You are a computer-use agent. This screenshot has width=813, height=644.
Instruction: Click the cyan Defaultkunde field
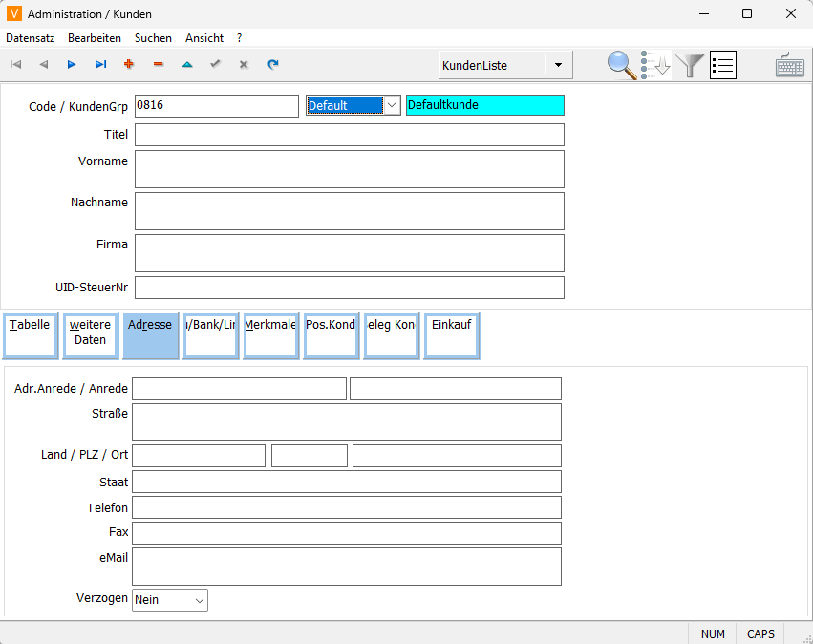pos(484,105)
